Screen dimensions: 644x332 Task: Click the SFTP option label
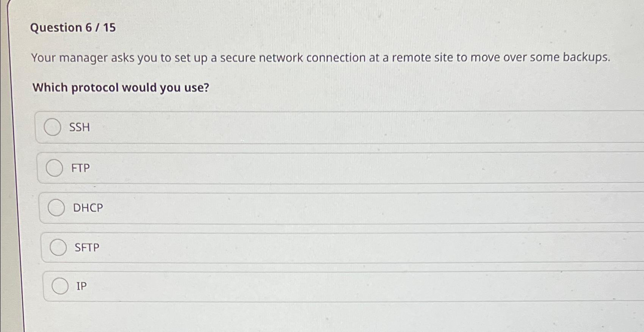coord(86,247)
